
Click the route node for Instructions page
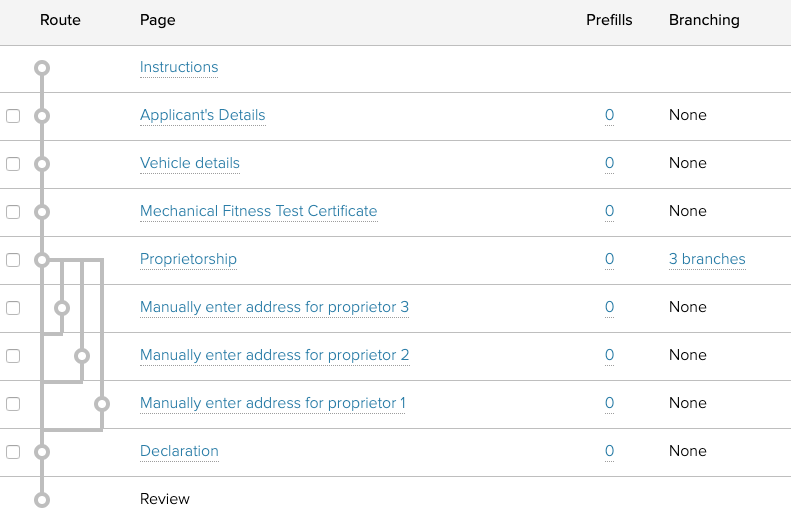(41, 68)
